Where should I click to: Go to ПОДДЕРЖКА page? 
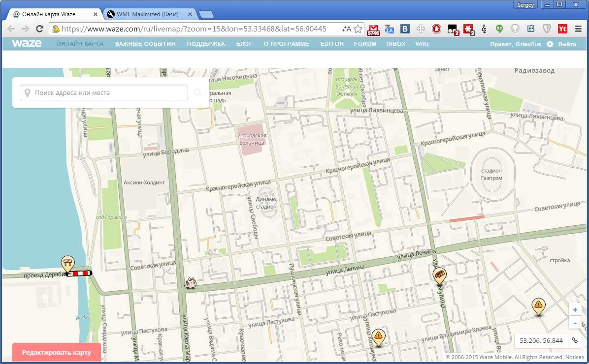tap(206, 44)
